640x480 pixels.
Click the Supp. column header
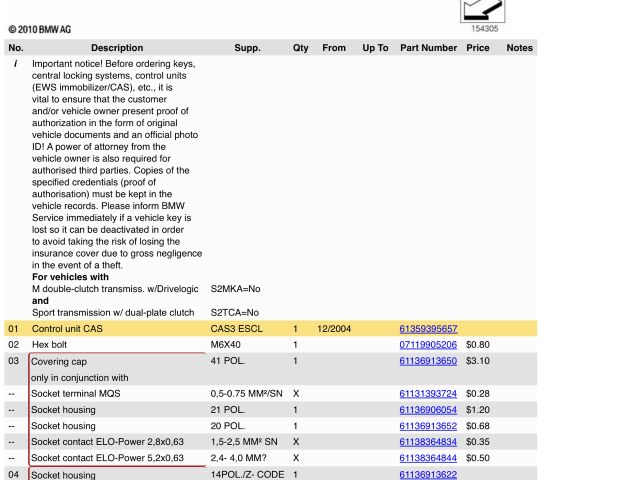pyautogui.click(x=247, y=48)
